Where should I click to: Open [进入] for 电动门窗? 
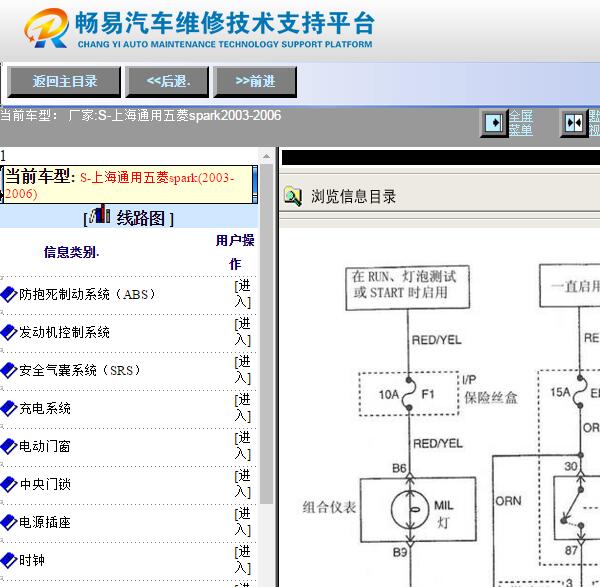tap(243, 446)
